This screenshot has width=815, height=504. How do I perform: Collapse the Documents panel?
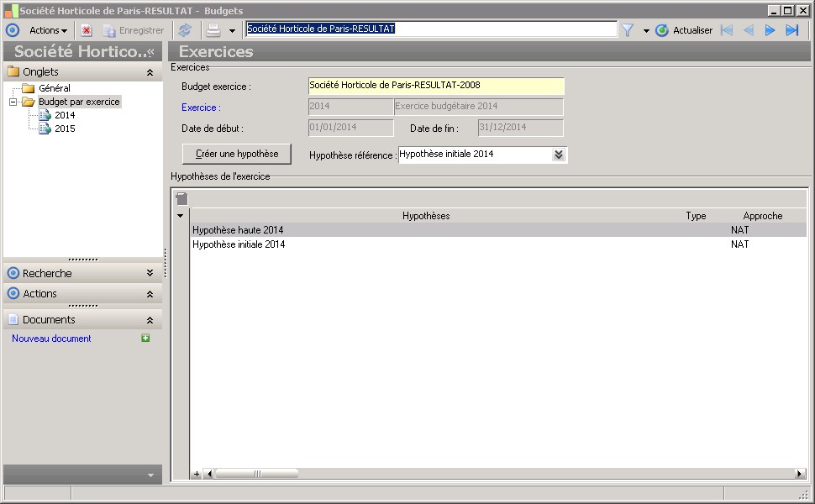coord(150,320)
